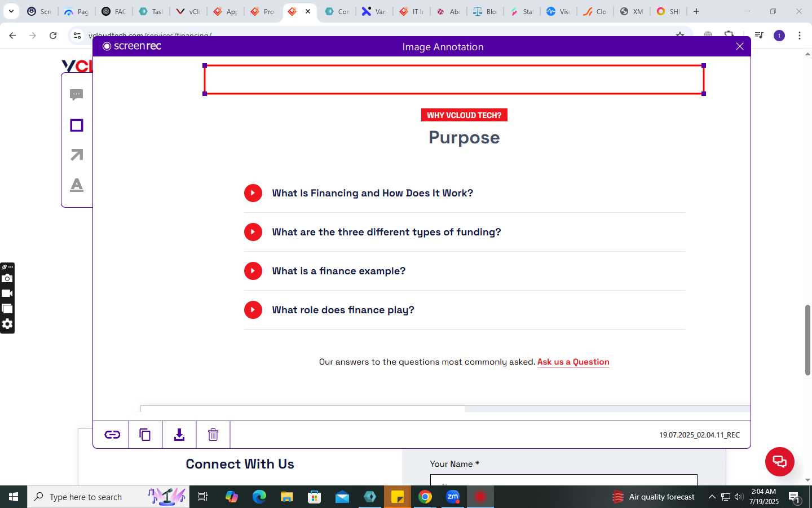
Task: Click the 'Purpose' heading
Action: point(464,138)
